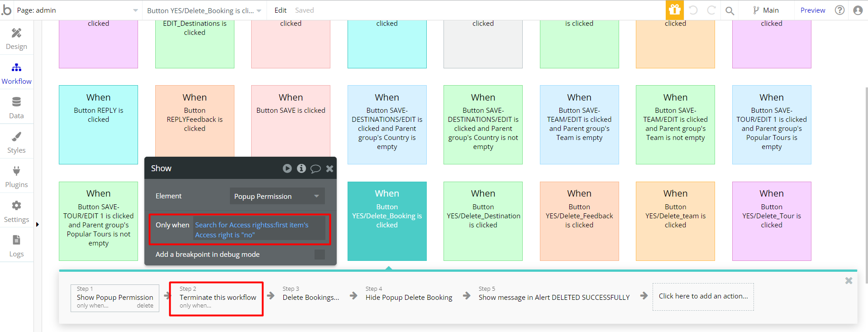Open the Workflow tab

point(16,73)
